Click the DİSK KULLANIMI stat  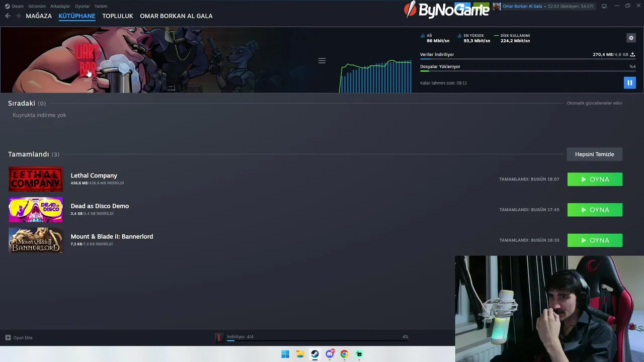[512, 38]
